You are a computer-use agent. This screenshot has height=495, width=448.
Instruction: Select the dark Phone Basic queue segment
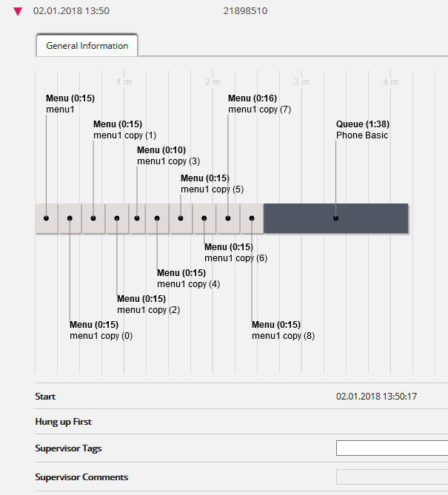[x=335, y=218]
